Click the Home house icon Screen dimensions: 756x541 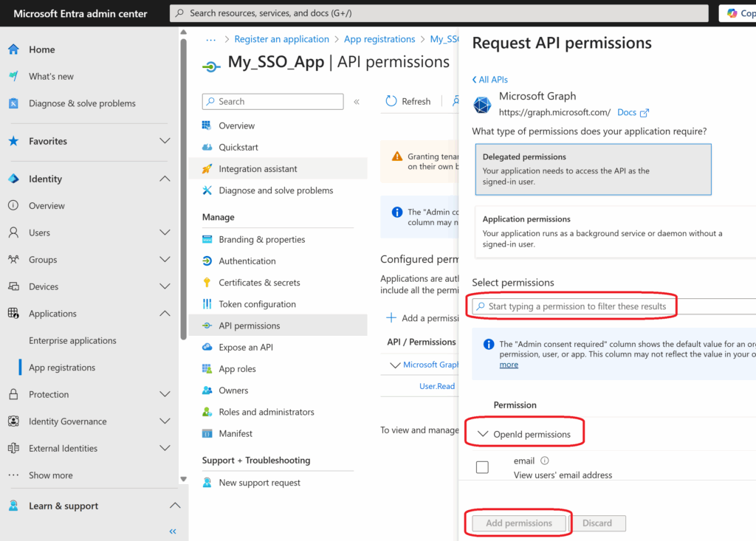13,49
